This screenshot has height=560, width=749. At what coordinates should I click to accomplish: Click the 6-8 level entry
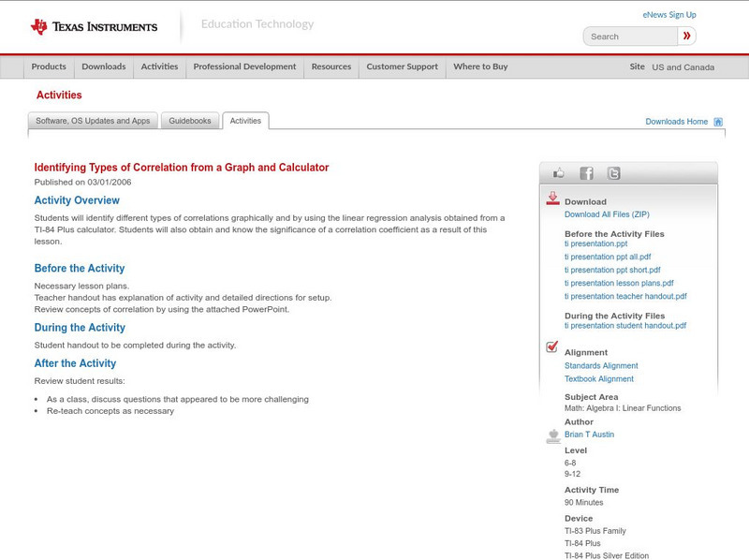pyautogui.click(x=570, y=463)
